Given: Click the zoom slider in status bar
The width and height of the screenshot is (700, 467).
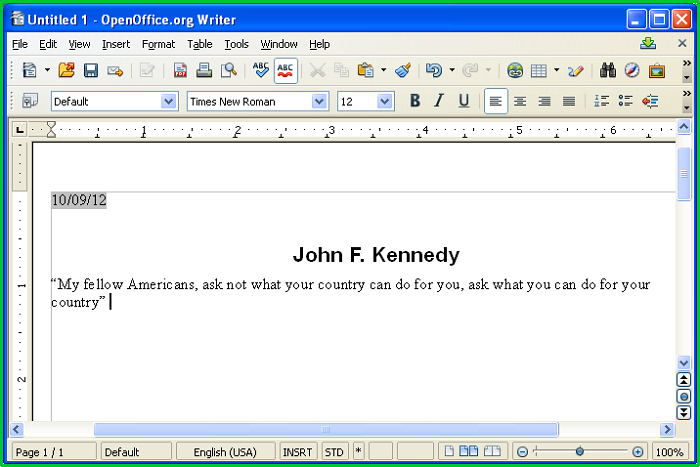Looking at the screenshot, I should pos(580,452).
